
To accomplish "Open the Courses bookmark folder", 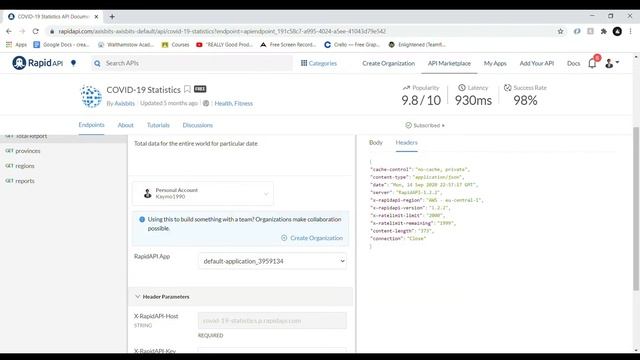I will pyautogui.click(x=176, y=44).
